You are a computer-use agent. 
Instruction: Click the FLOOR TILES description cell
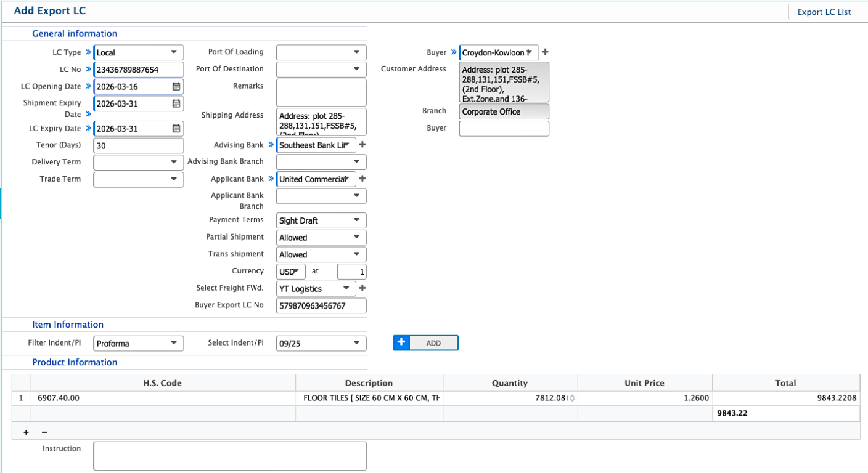pos(369,398)
